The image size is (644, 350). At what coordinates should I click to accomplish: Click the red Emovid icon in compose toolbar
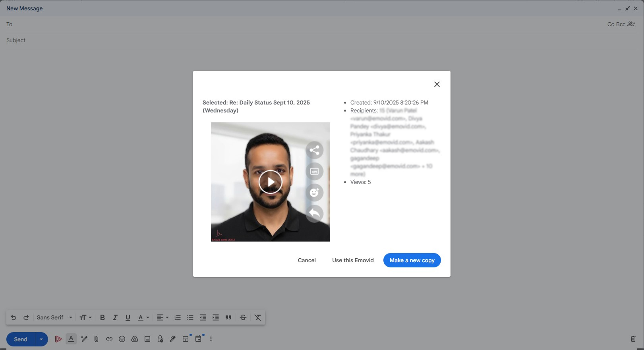[x=58, y=339]
